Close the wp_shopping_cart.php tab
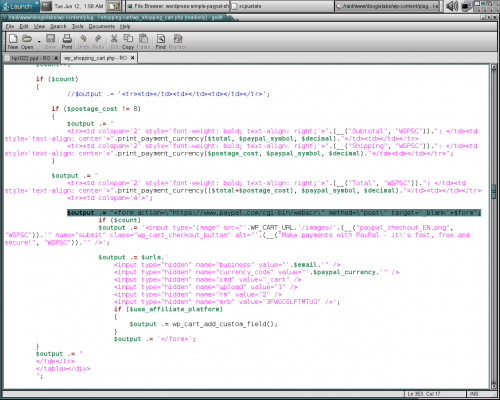This screenshot has height=400, width=500. 132,58
